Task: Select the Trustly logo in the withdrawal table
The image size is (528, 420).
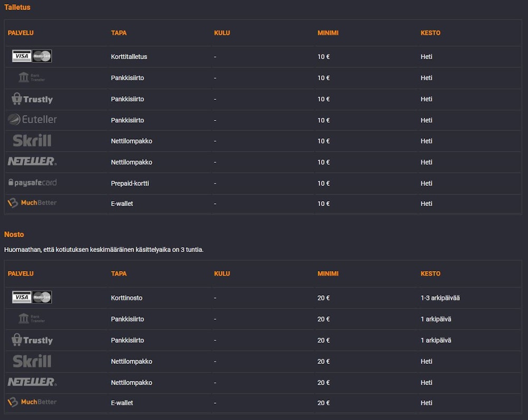Action: 32,340
